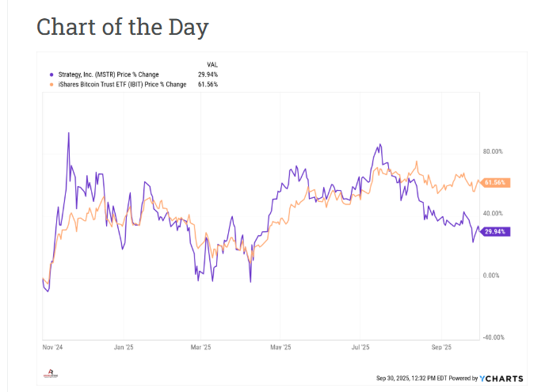549x392 pixels.
Task: Click the purple 29.94% end-value badge
Action: point(494,231)
